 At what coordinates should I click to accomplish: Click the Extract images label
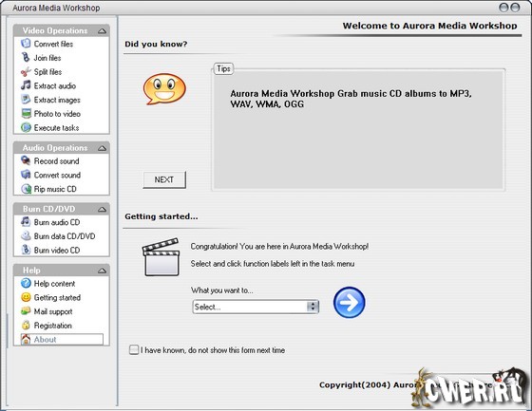coord(57,100)
